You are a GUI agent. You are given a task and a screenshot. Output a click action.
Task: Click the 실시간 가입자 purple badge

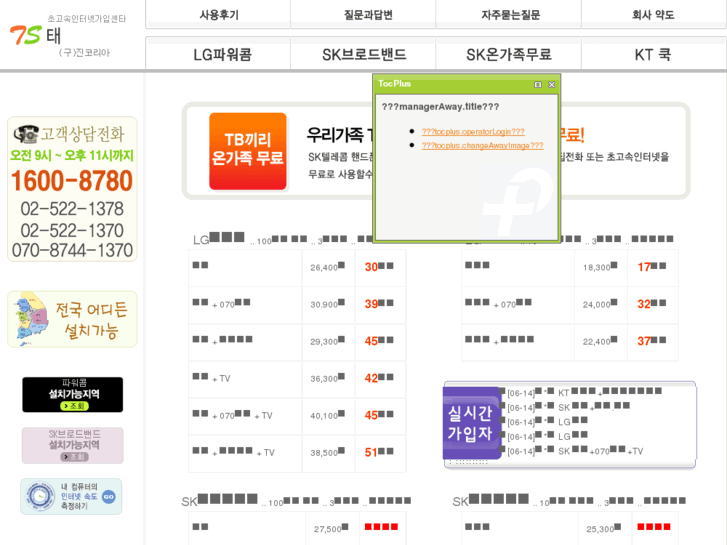(472, 423)
